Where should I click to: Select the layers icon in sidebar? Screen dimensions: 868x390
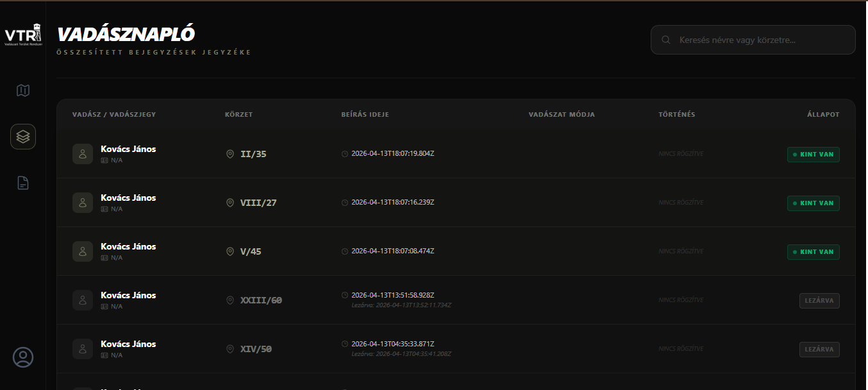point(23,137)
